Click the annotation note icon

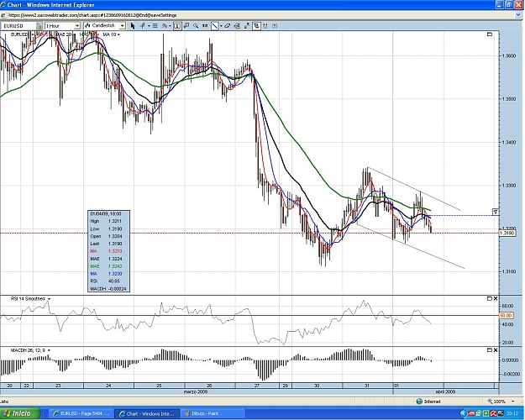186,26
